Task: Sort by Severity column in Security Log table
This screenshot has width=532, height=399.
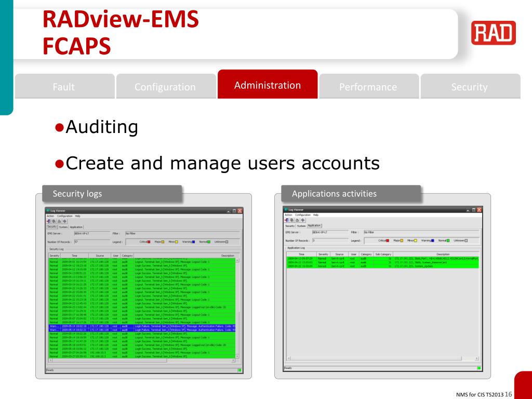Action: point(55,256)
